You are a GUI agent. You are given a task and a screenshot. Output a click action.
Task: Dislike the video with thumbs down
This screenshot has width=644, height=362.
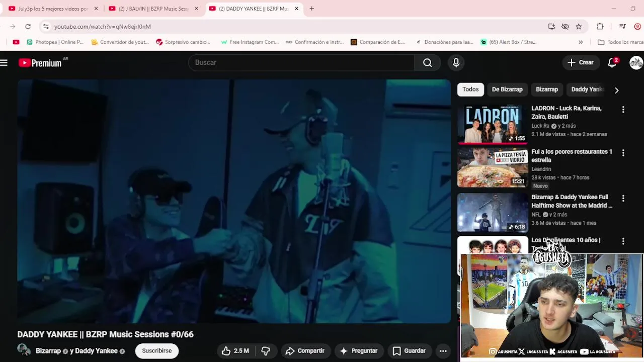[266, 351]
